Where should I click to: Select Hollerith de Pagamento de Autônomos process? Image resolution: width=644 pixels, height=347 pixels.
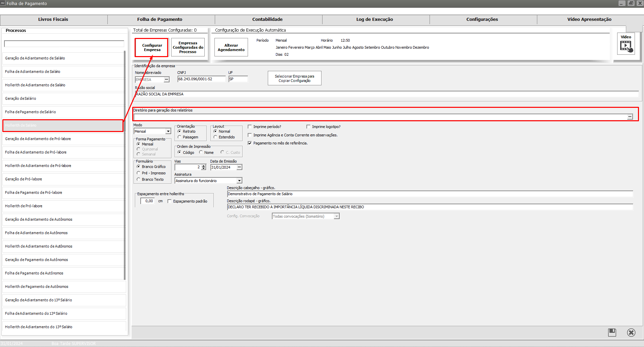coord(64,287)
